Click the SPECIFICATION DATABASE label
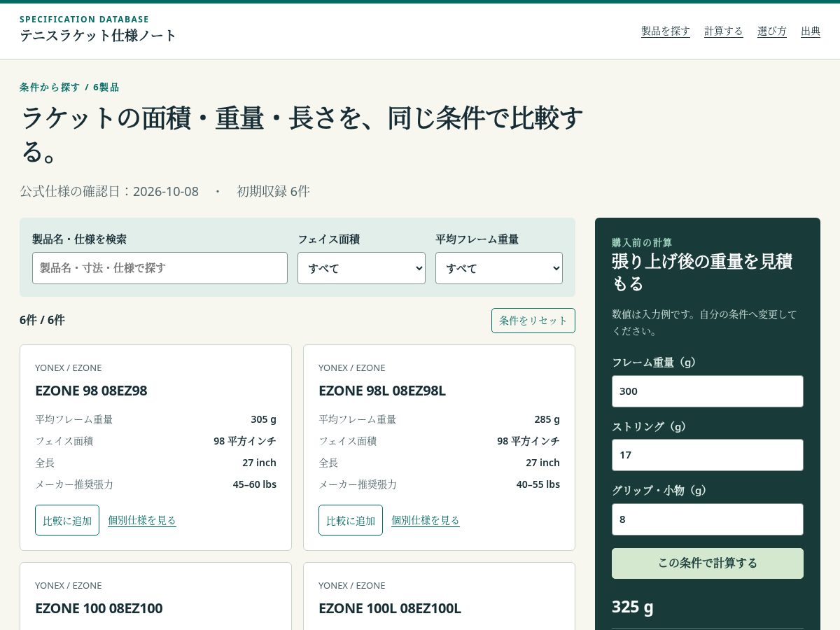 click(84, 20)
